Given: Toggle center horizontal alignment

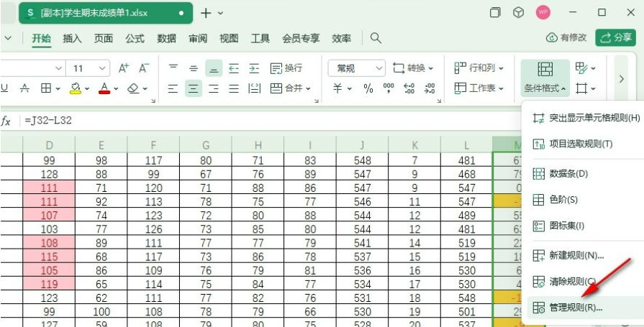Looking at the screenshot, I should point(194,88).
